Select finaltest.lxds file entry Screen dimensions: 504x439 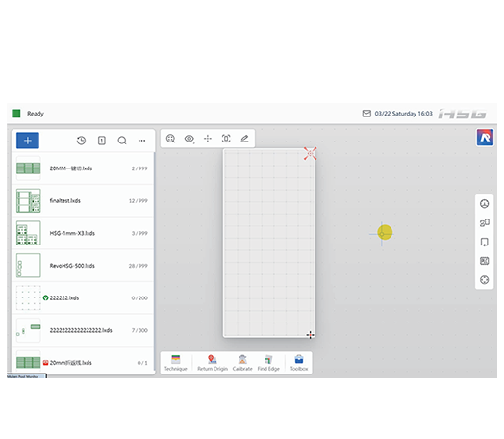pos(83,200)
